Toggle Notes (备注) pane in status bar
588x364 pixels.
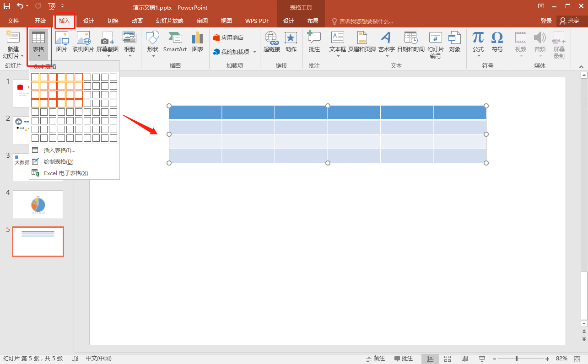click(x=376, y=359)
